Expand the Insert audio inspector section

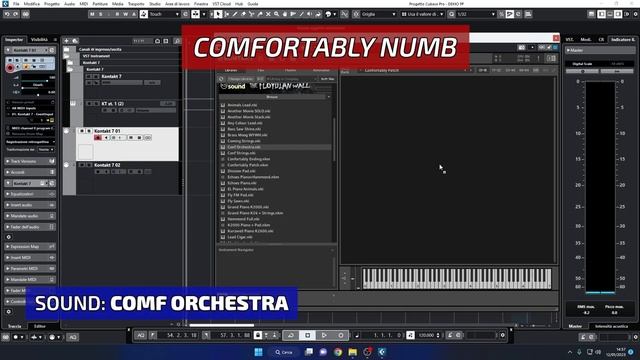30,205
